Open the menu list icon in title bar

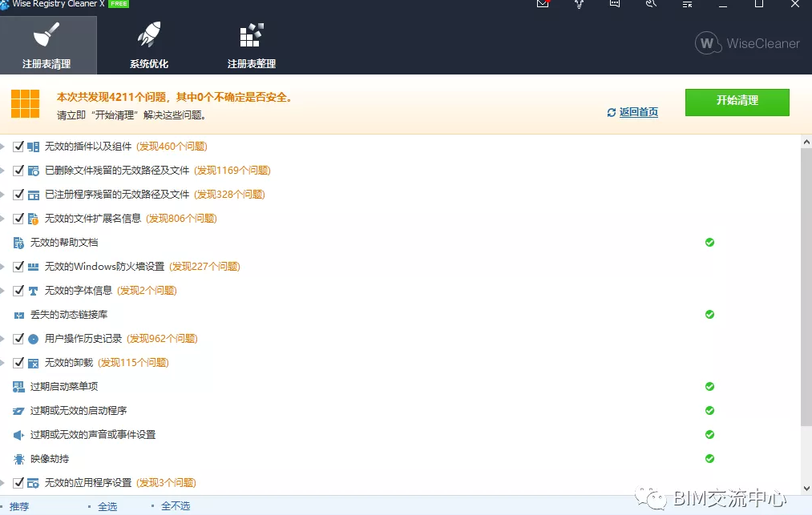coord(687,4)
